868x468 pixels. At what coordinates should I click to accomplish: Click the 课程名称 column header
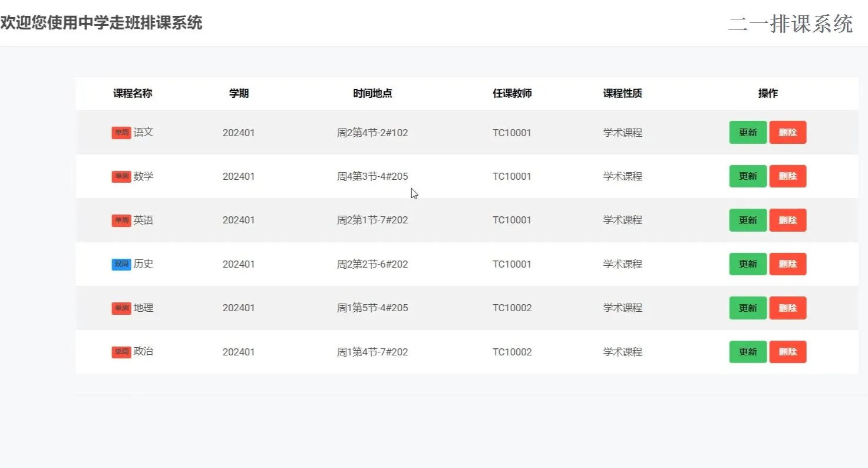tap(132, 93)
